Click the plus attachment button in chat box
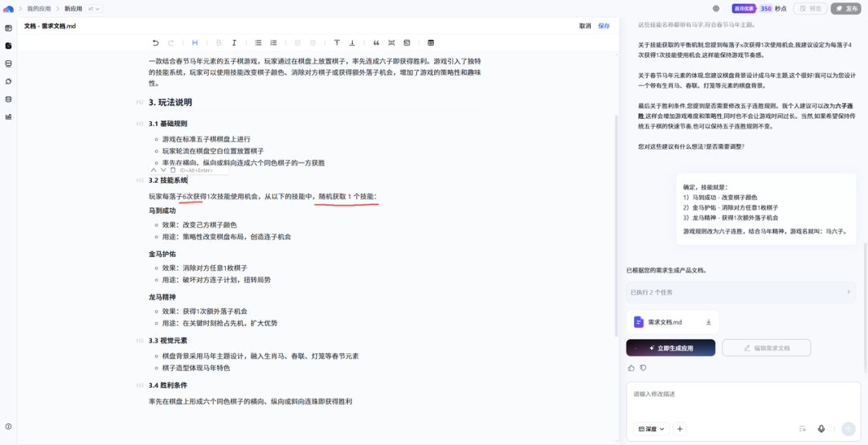Viewport: 868px width, 445px height. tap(681, 428)
